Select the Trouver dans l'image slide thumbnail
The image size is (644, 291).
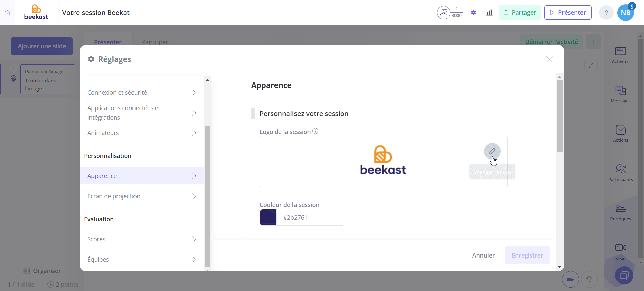tap(48, 79)
